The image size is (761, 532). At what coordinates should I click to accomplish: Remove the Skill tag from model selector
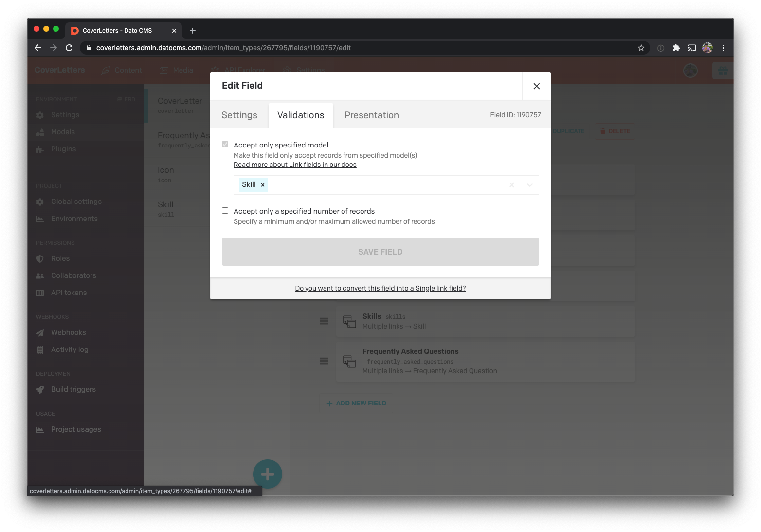(263, 185)
